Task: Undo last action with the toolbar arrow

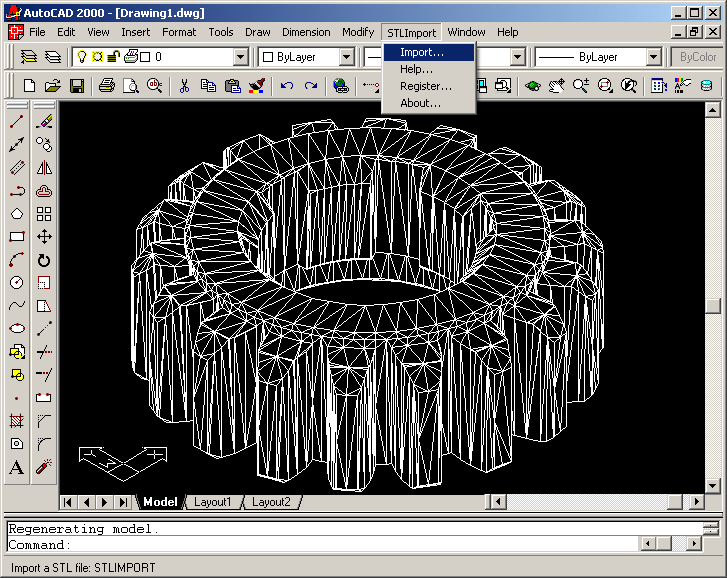Action: pyautogui.click(x=287, y=86)
